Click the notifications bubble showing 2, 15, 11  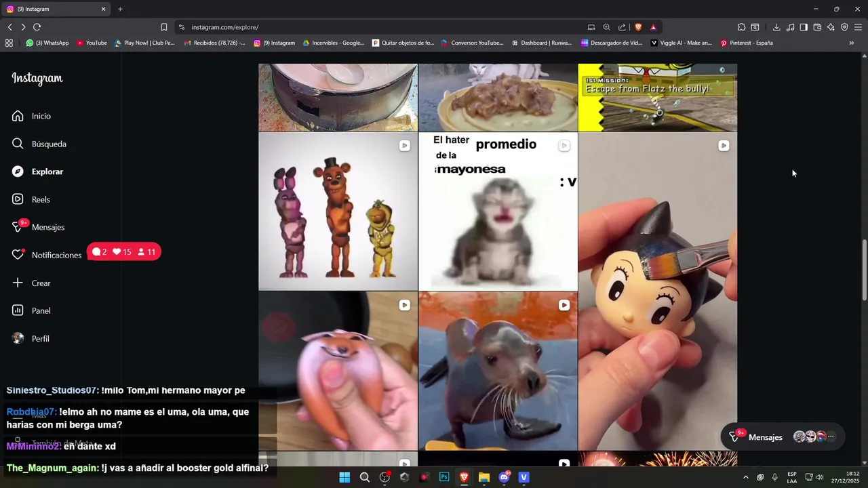point(124,252)
